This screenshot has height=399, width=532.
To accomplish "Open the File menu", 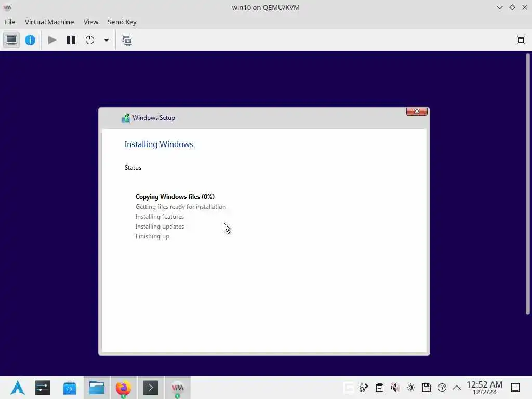I will pyautogui.click(x=10, y=22).
